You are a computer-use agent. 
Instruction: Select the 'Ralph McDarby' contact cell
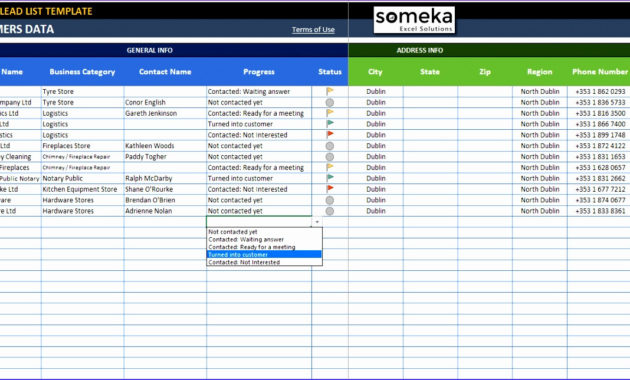[x=165, y=178]
